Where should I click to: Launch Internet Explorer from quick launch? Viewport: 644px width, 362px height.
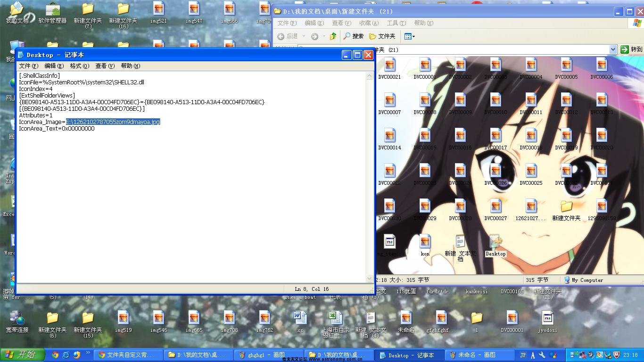point(66,355)
